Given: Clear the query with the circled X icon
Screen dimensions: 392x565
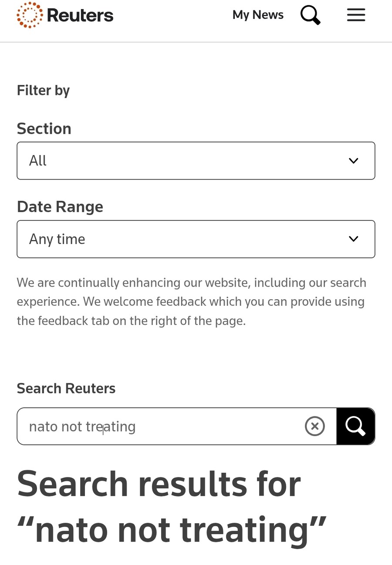Looking at the screenshot, I should pyautogui.click(x=315, y=426).
